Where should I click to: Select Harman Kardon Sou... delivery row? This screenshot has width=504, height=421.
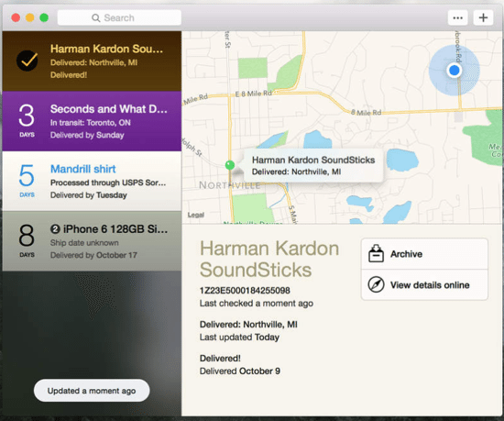tap(92, 61)
